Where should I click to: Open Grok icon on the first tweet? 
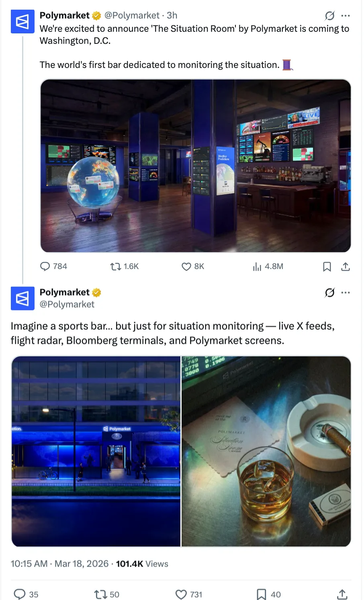point(330,16)
